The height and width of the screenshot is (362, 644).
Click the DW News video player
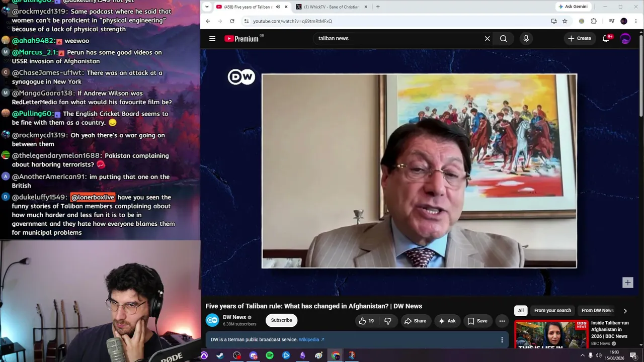point(419,171)
